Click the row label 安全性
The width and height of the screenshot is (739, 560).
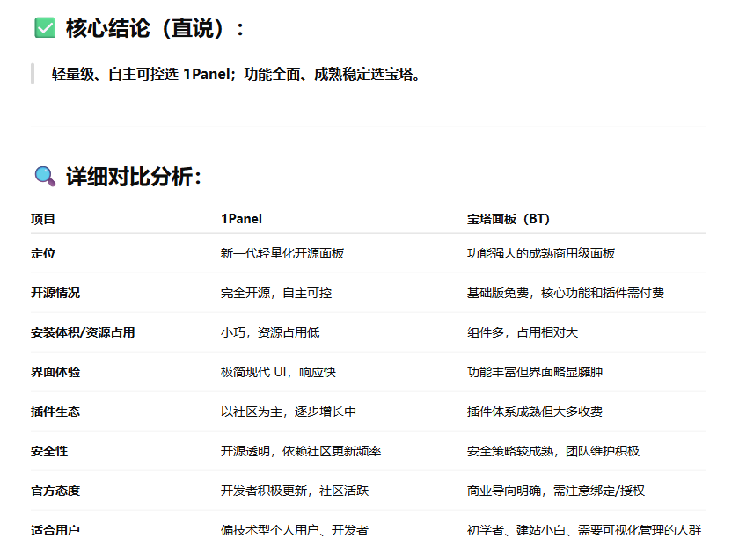click(49, 451)
